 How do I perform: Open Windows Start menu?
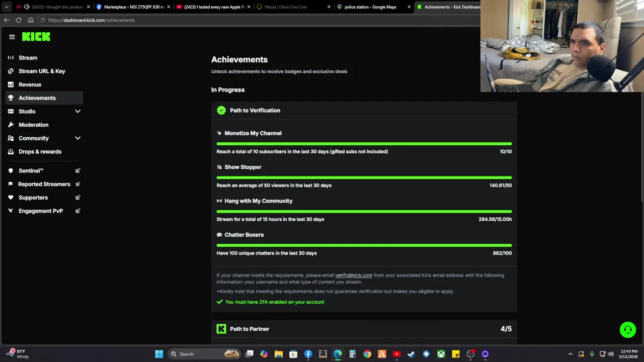coord(159,354)
